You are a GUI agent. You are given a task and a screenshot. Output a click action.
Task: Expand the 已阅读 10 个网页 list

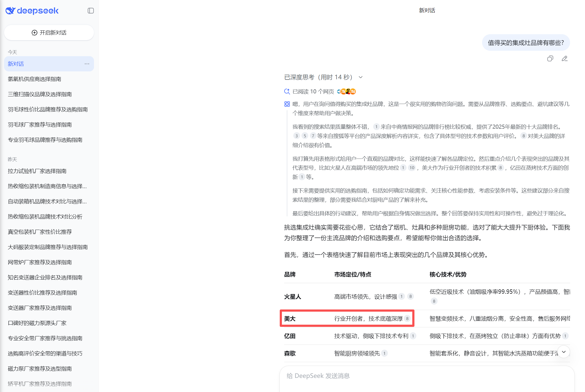point(313,91)
